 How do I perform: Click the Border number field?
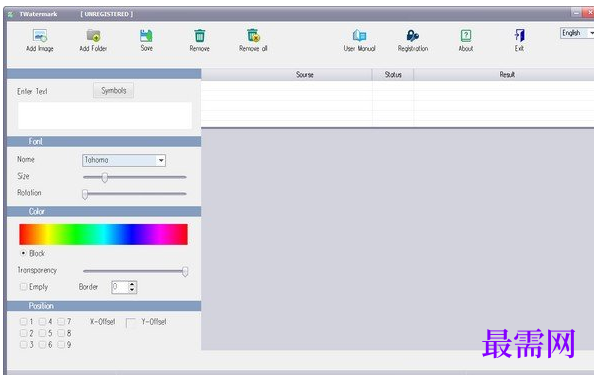(x=120, y=287)
